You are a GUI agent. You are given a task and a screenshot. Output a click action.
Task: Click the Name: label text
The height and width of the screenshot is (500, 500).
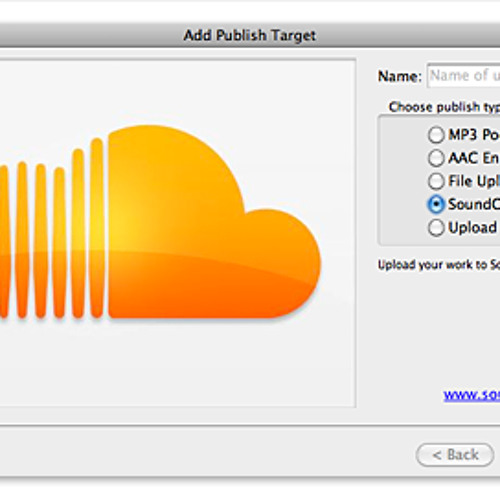[400, 76]
